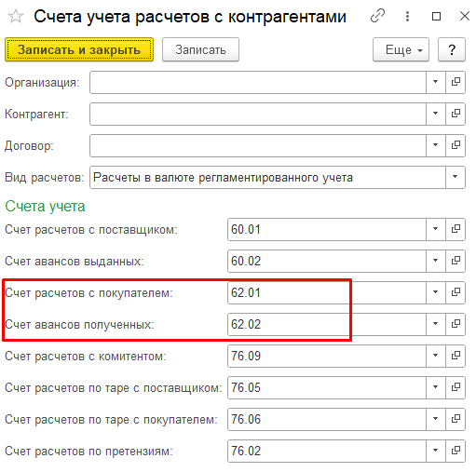Click the Записать button
This screenshot has width=476, height=472.
[x=200, y=49]
